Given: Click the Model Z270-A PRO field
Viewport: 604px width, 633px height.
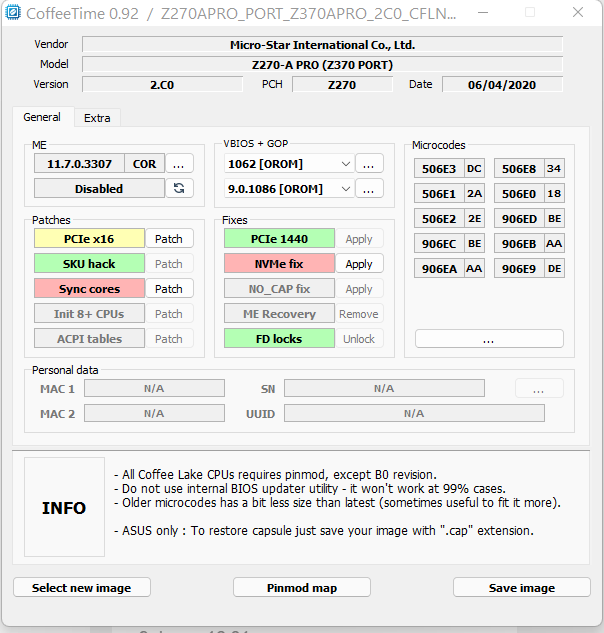Looking at the screenshot, I should point(323,65).
